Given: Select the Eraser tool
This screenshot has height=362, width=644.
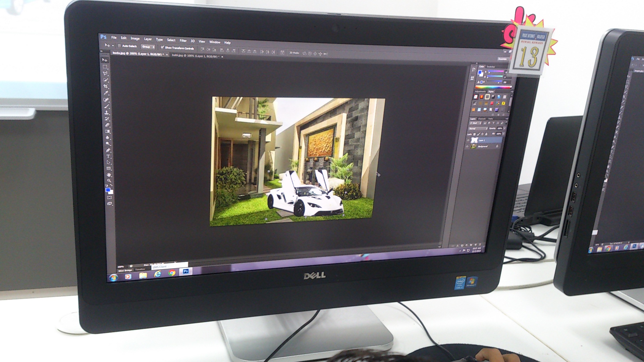Looking at the screenshot, I should [107, 125].
